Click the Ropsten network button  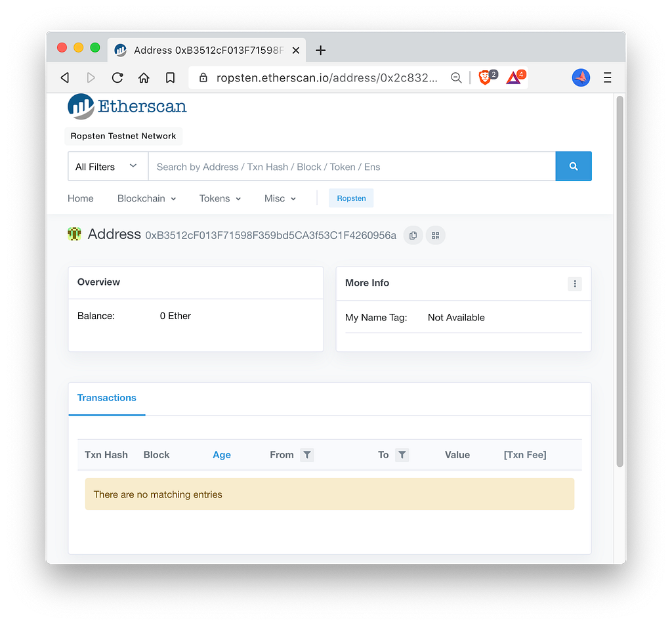point(351,198)
